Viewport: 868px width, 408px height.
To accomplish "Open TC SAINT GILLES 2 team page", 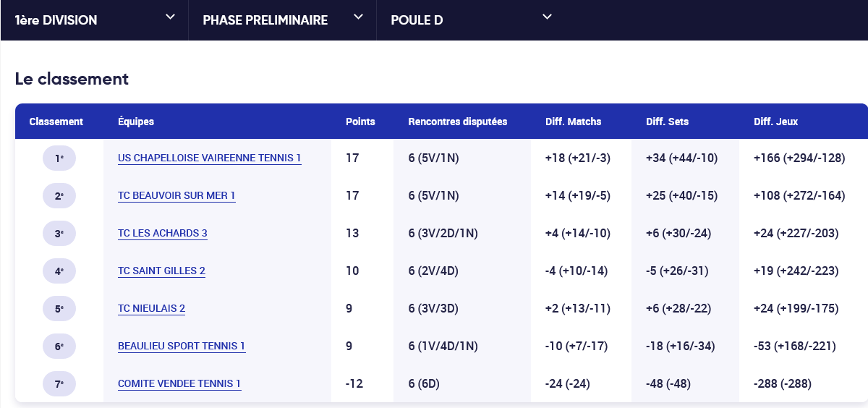I will pos(161,271).
